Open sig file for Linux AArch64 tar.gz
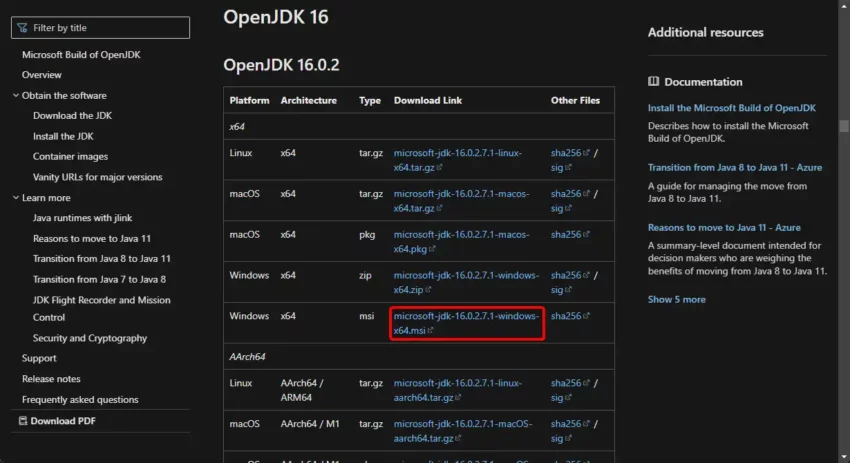The image size is (850, 463). [x=561, y=397]
